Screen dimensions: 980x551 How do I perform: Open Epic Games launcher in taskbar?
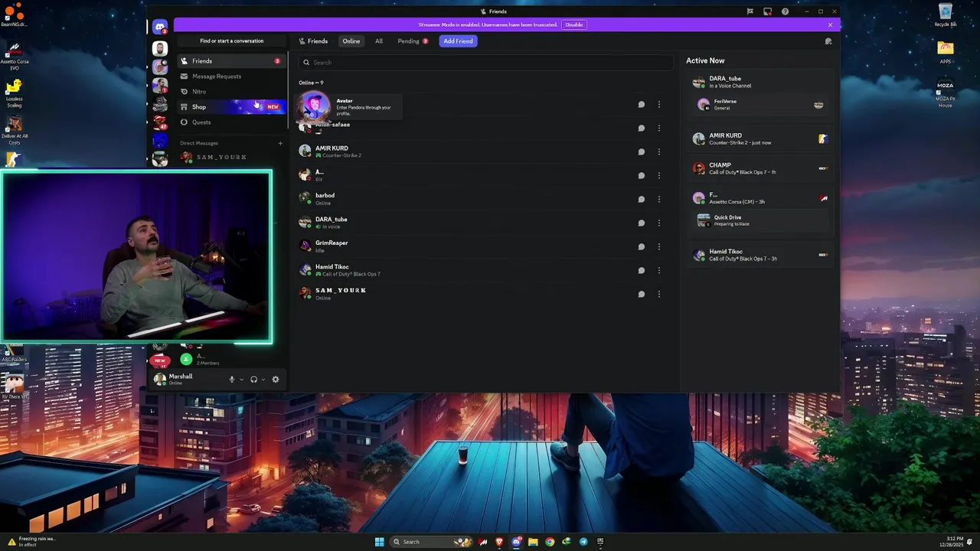(600, 542)
